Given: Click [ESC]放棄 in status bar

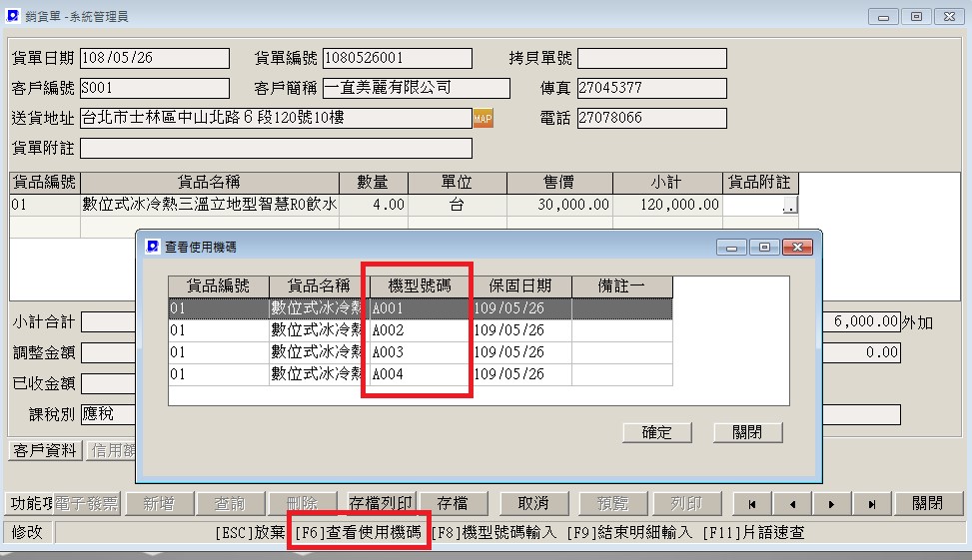Looking at the screenshot, I should (x=251, y=533).
